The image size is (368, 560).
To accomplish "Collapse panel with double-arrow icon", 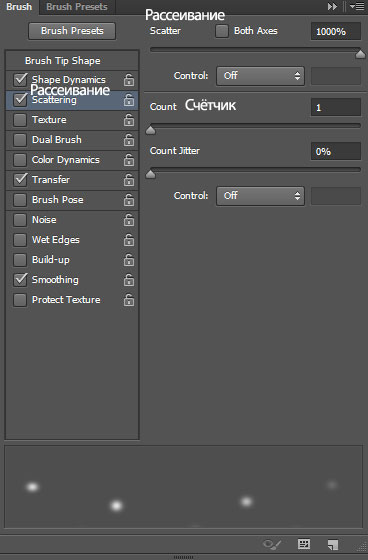I will [x=332, y=6].
